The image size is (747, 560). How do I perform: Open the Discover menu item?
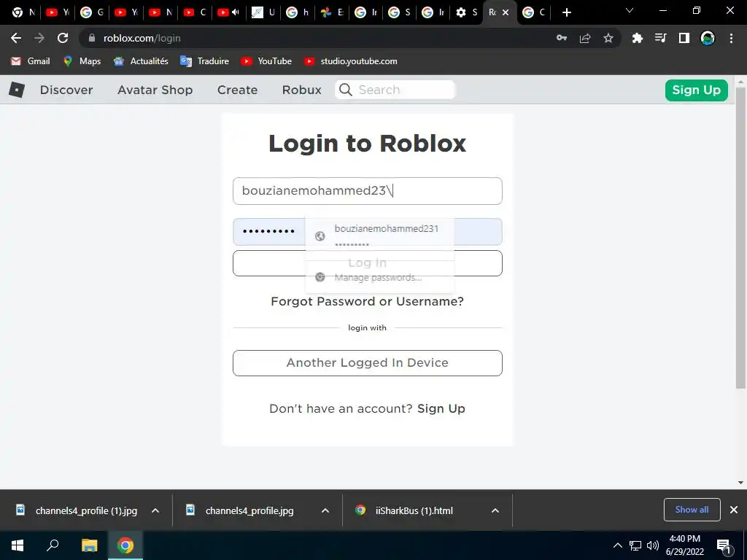tap(66, 90)
